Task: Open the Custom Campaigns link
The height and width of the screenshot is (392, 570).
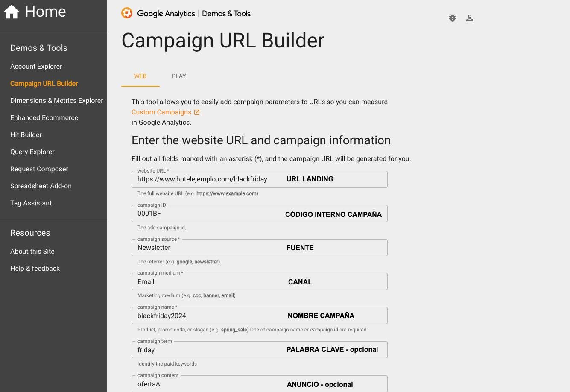Action: [x=161, y=112]
